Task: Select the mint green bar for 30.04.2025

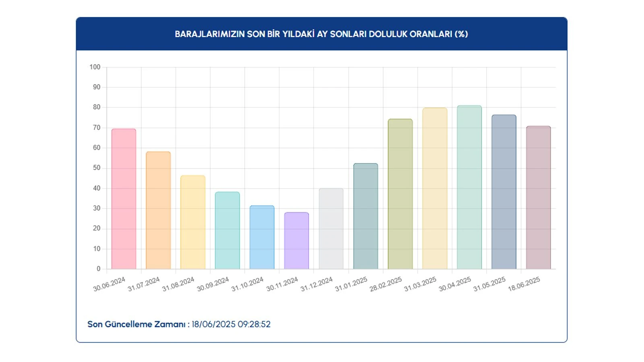Action: [469, 187]
